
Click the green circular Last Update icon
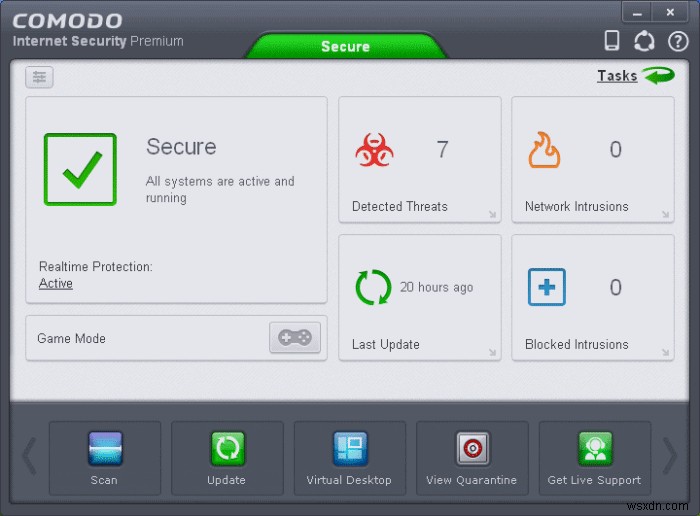[373, 287]
